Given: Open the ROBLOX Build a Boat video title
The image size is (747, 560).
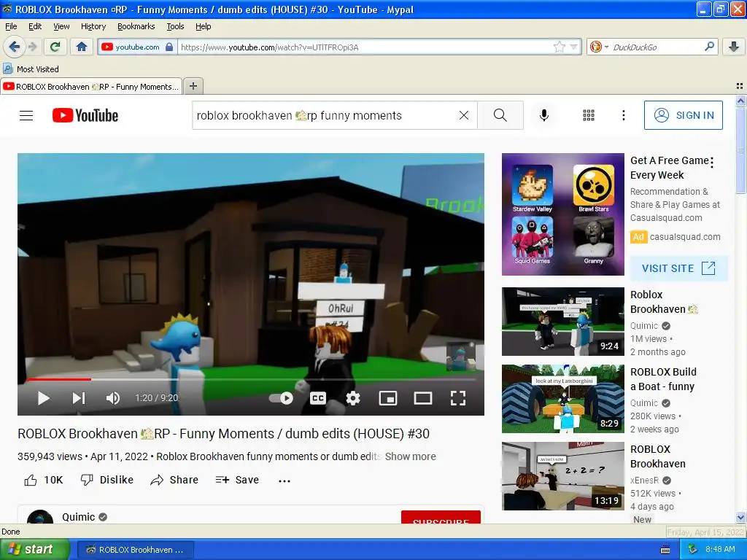Looking at the screenshot, I should tap(663, 379).
